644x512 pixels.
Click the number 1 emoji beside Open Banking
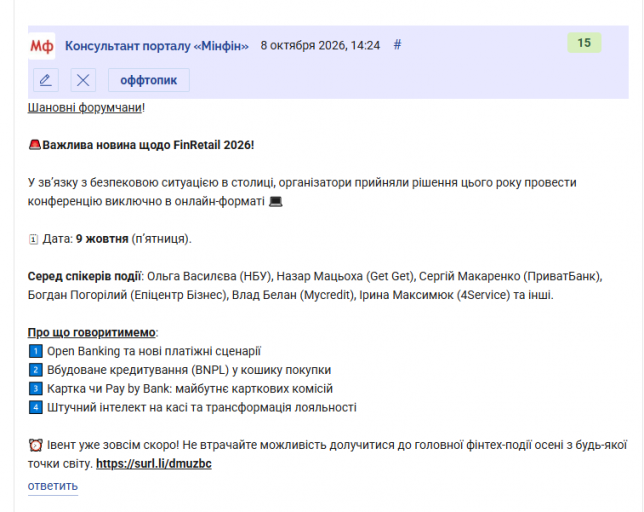35,351
